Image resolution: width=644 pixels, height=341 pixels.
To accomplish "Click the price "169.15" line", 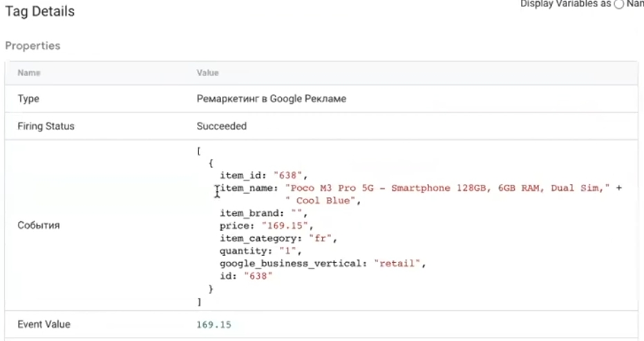I will pos(266,225).
